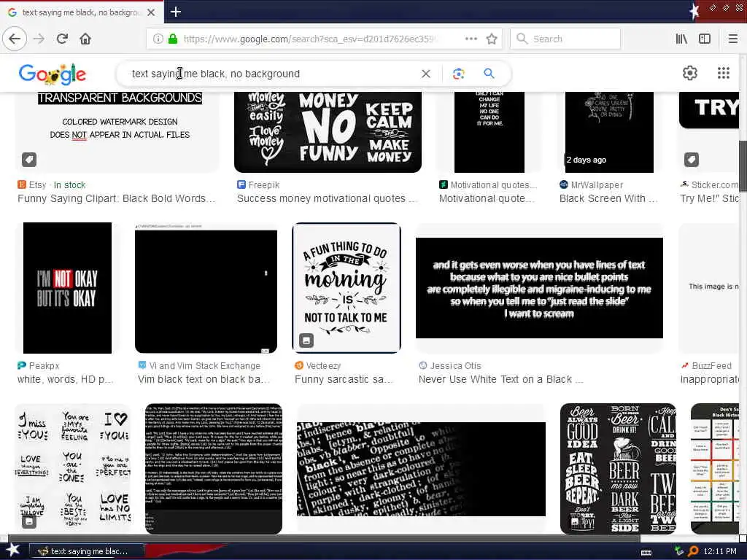
Task: Open the Library icon in toolbar
Action: (x=681, y=39)
